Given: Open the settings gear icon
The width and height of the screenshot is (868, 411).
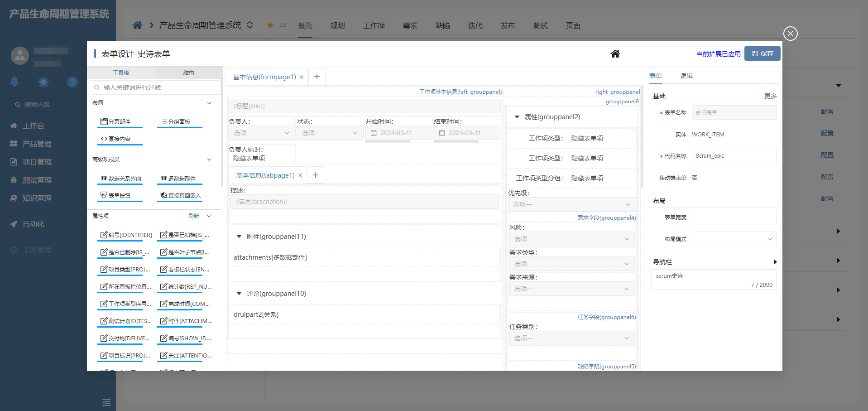Looking at the screenshot, I should [43, 82].
